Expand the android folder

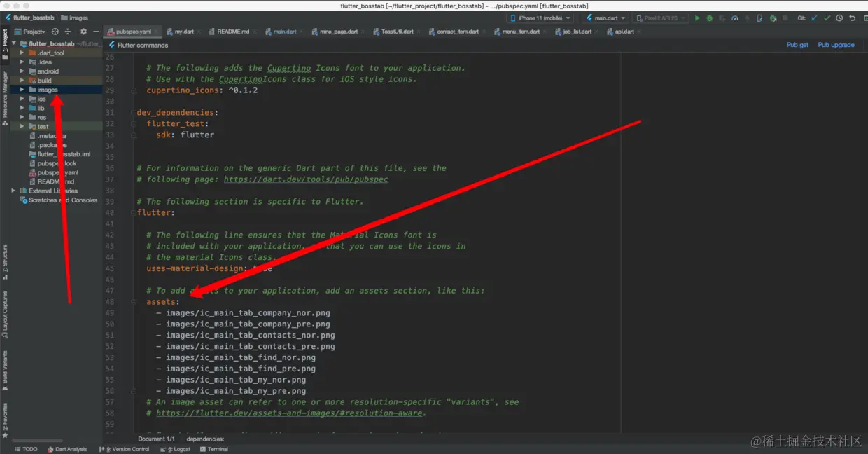click(x=22, y=71)
